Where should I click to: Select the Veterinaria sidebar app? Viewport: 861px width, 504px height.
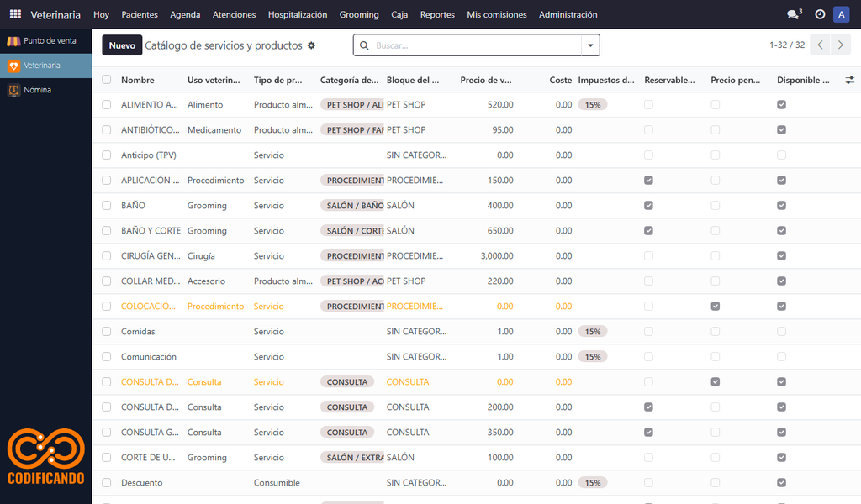click(45, 66)
